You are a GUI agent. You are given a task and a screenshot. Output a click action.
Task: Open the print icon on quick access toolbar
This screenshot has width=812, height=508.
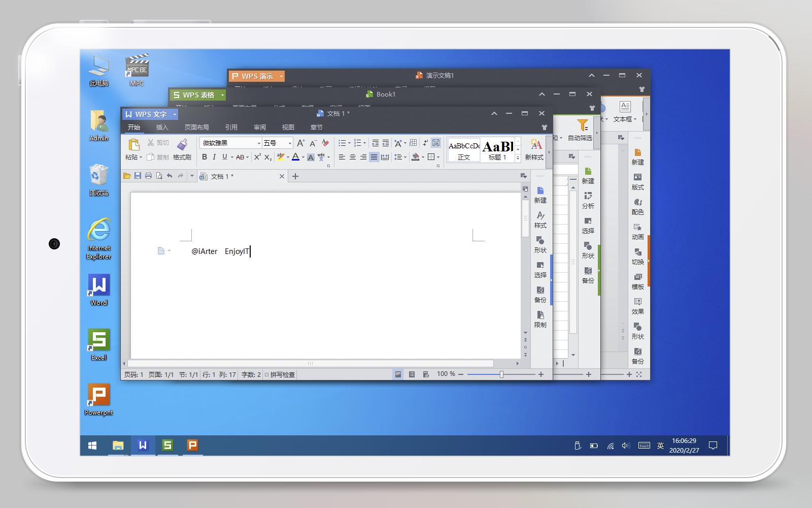click(148, 176)
